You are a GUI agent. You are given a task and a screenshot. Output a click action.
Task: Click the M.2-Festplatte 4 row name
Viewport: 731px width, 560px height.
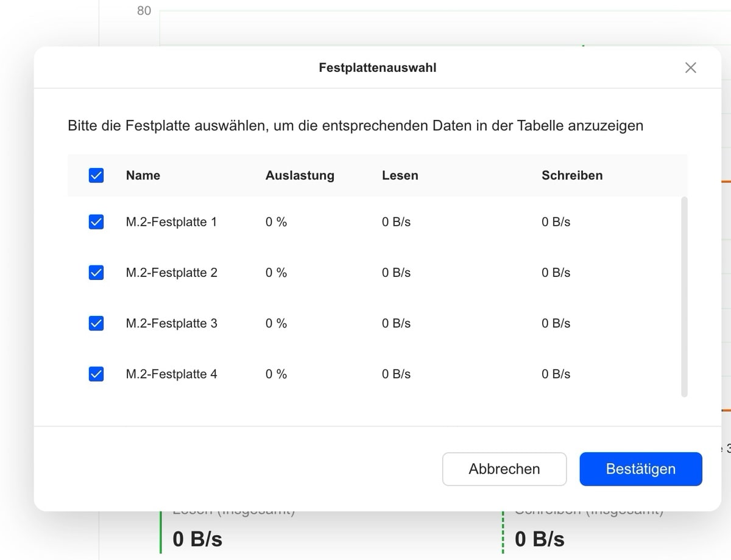[x=171, y=374]
